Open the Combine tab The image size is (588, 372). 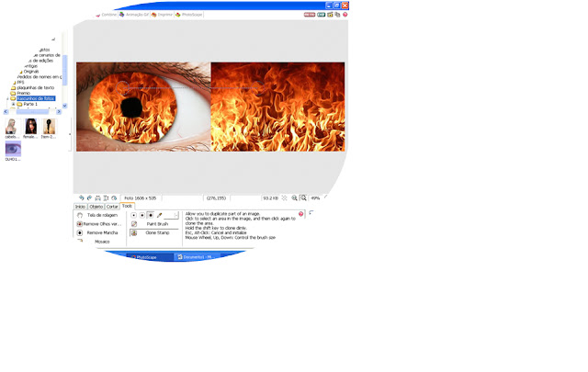tap(107, 15)
